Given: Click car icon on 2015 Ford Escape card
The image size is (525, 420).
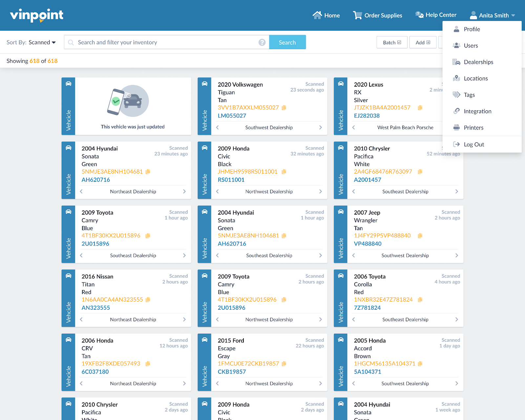Looking at the screenshot, I should click(x=204, y=340).
